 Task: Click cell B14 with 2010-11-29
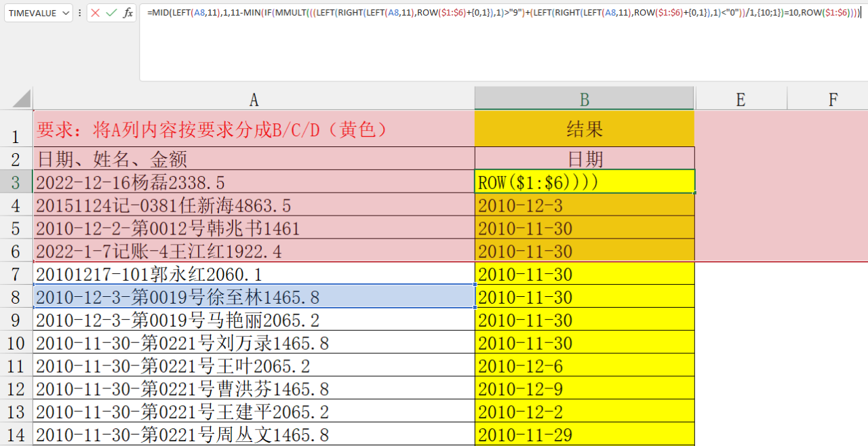(585, 434)
